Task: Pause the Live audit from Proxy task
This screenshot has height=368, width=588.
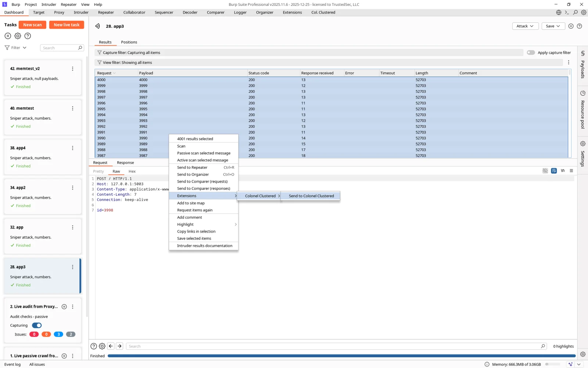Action: pos(64,307)
